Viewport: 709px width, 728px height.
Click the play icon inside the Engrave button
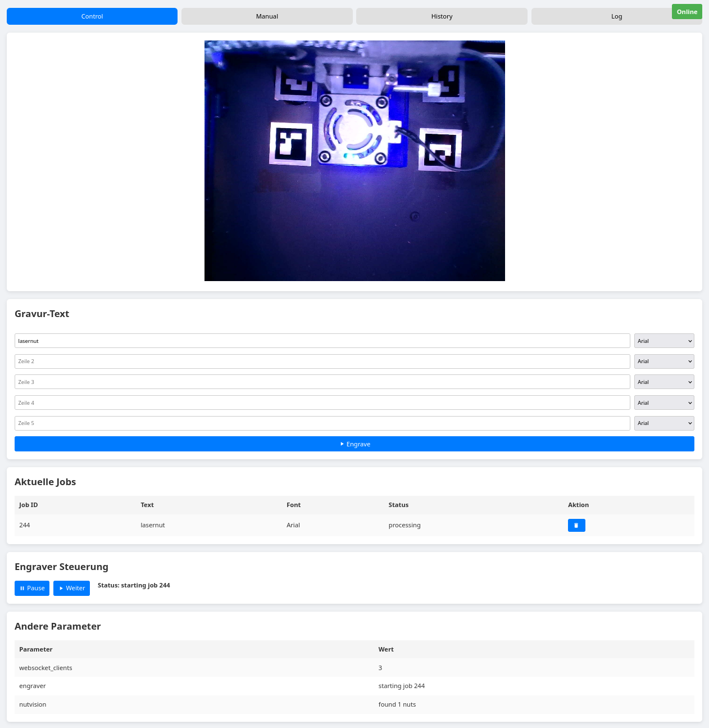pos(342,444)
